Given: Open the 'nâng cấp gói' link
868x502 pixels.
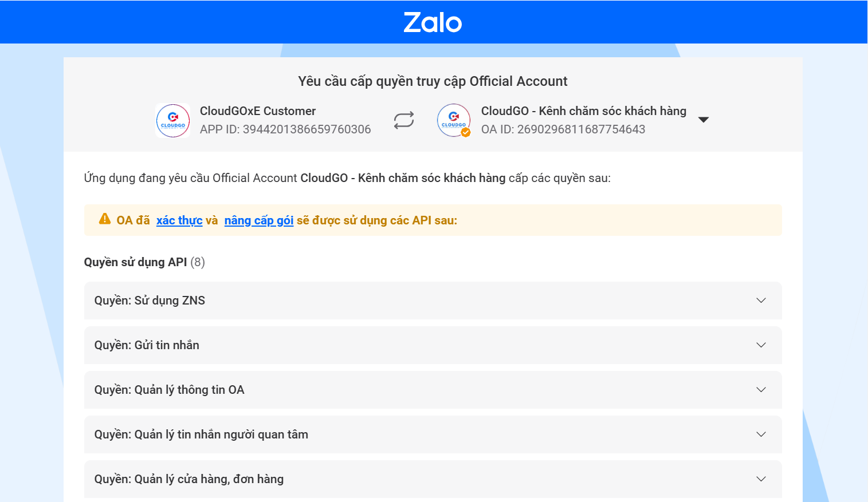Looking at the screenshot, I should pyautogui.click(x=258, y=220).
